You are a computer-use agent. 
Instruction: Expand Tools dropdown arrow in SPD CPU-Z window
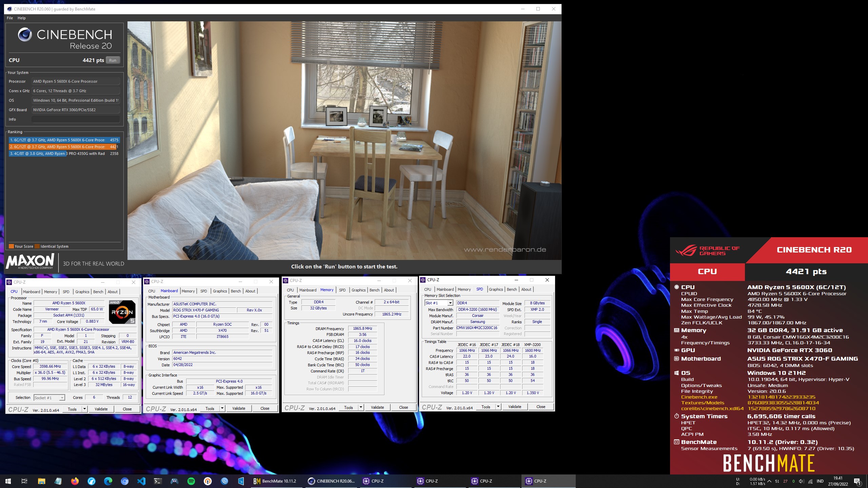click(498, 407)
